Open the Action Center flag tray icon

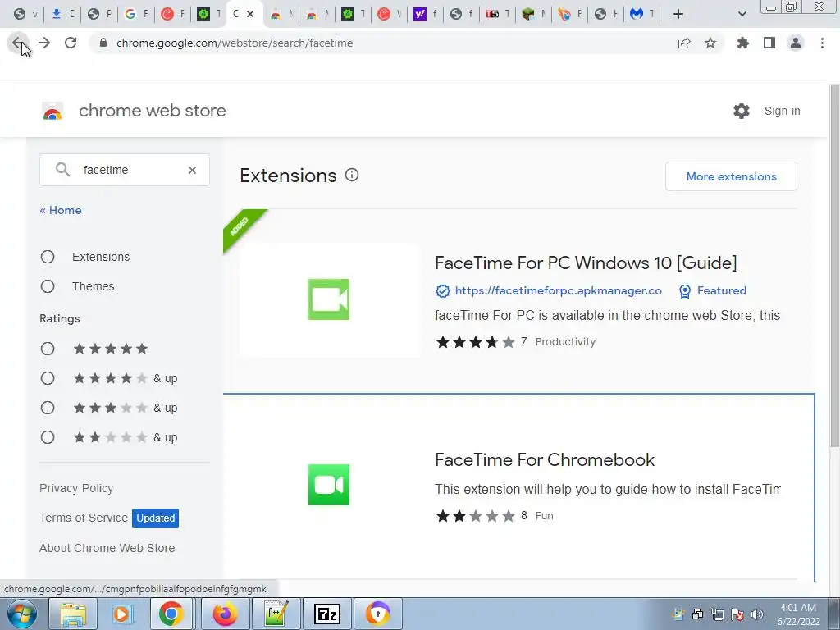point(737,614)
